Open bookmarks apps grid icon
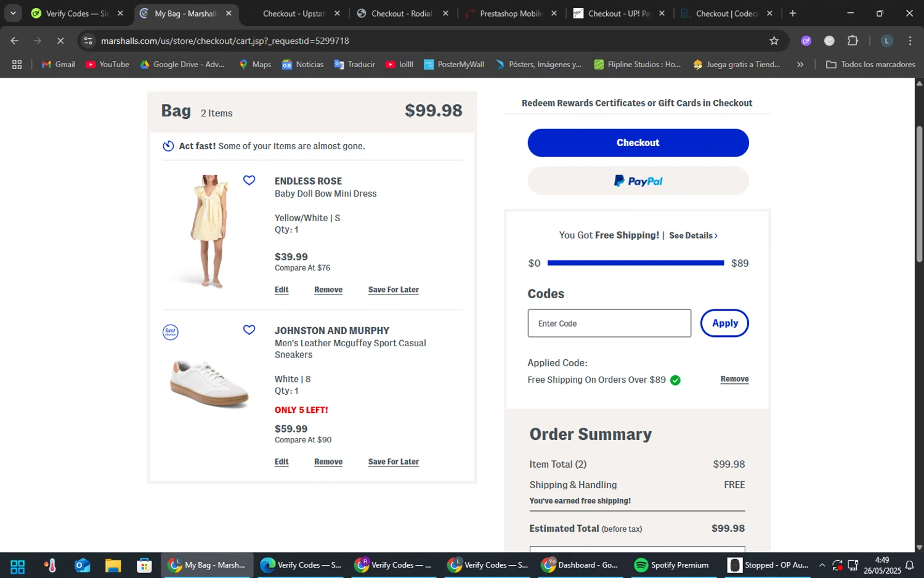 point(17,64)
